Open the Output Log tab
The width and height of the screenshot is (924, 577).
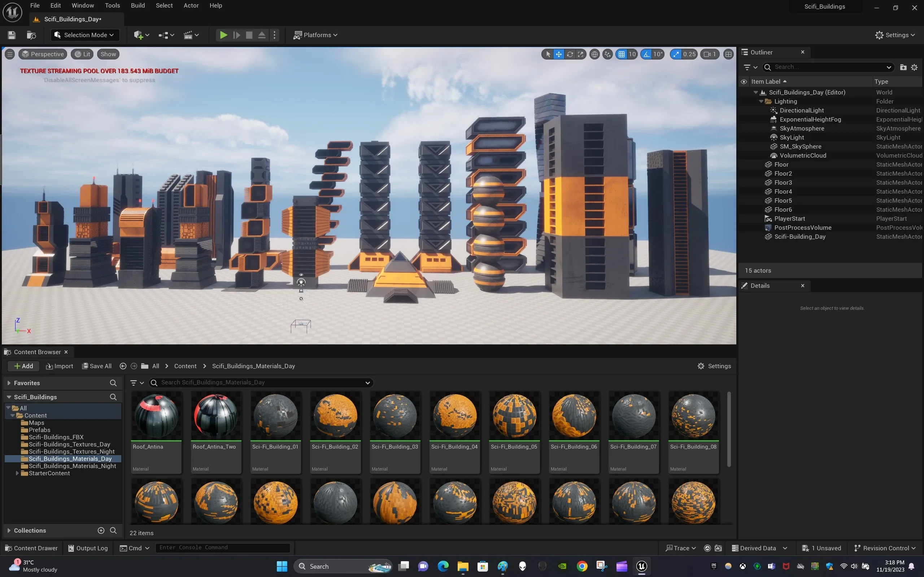[x=88, y=548]
